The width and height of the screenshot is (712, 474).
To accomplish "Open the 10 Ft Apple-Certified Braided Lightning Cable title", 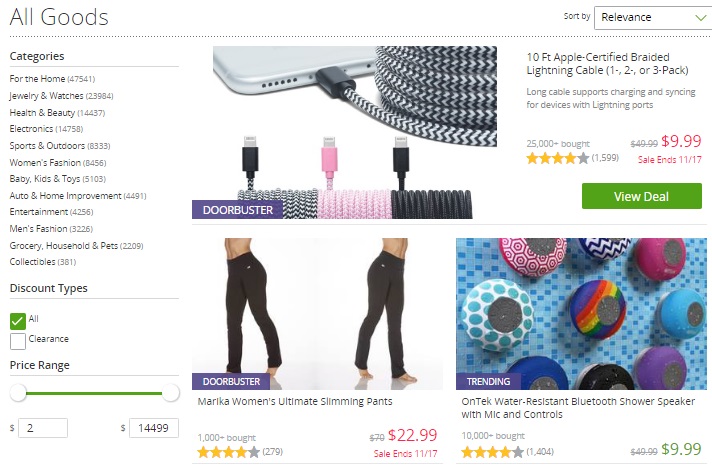I will tap(607, 64).
